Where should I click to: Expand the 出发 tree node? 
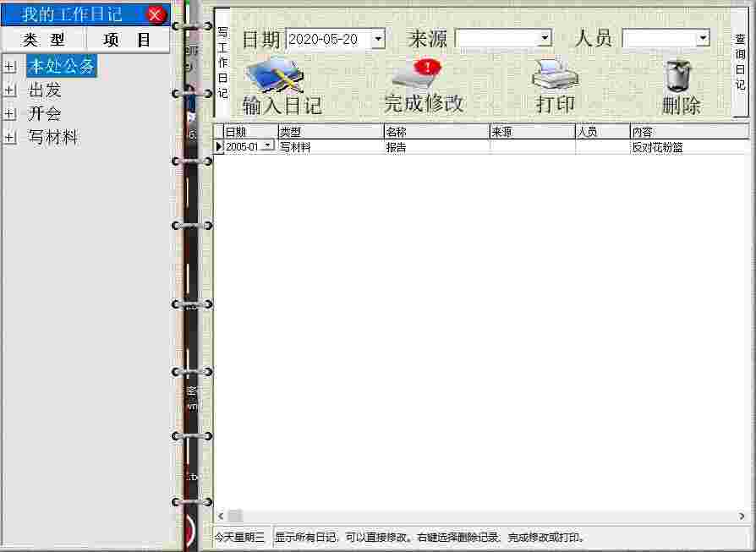9,90
